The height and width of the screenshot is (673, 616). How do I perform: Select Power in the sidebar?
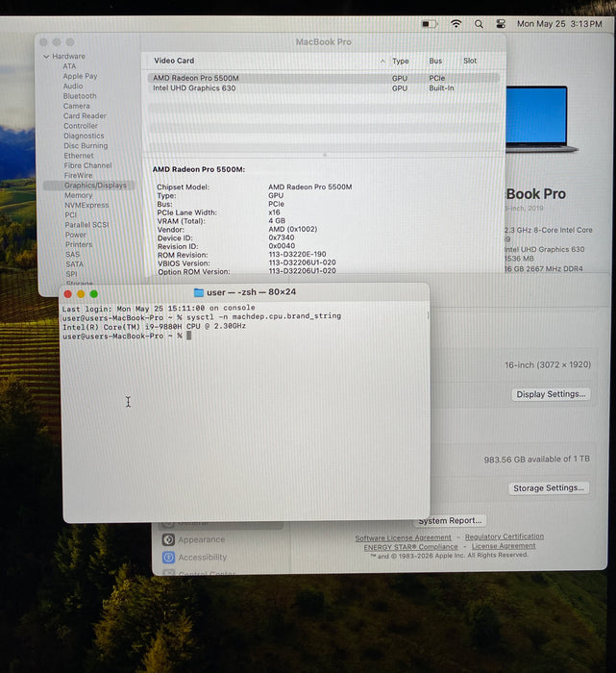pos(76,235)
